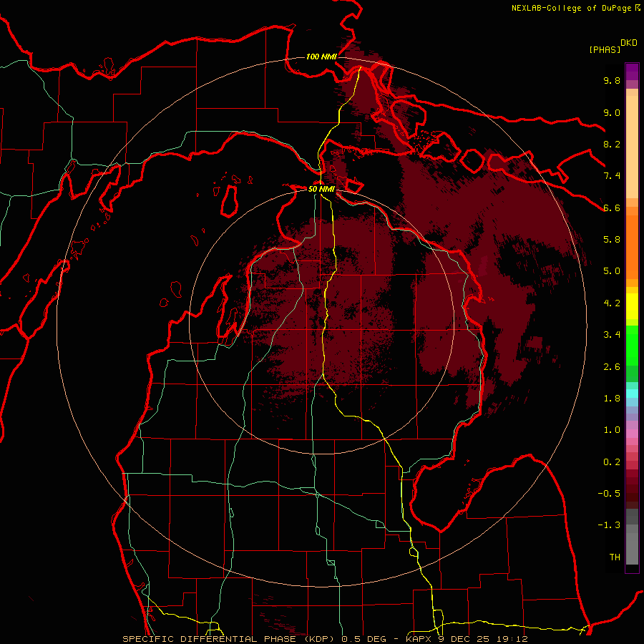
Task: Click the 6.6 color scale value
Action: click(612, 208)
